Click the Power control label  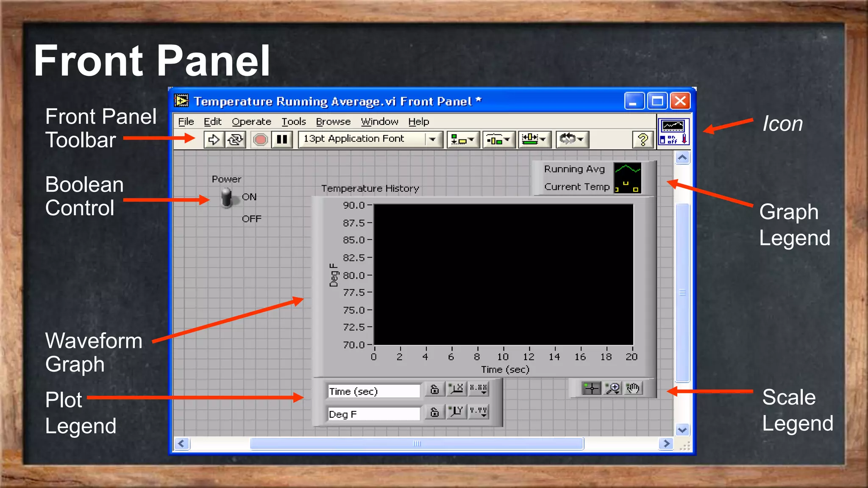[x=226, y=179]
